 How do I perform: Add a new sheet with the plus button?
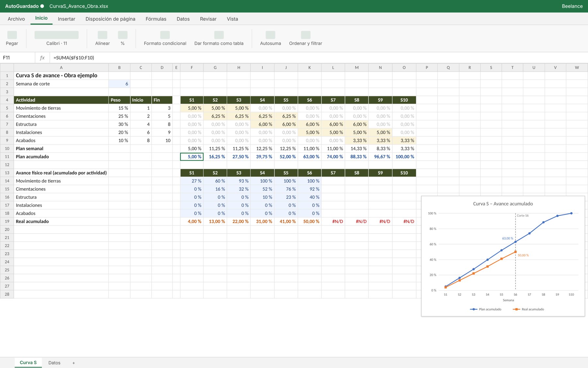pyautogui.click(x=73, y=363)
